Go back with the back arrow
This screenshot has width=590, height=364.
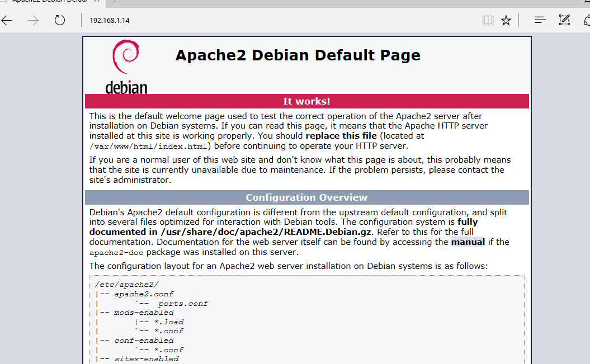click(x=7, y=20)
